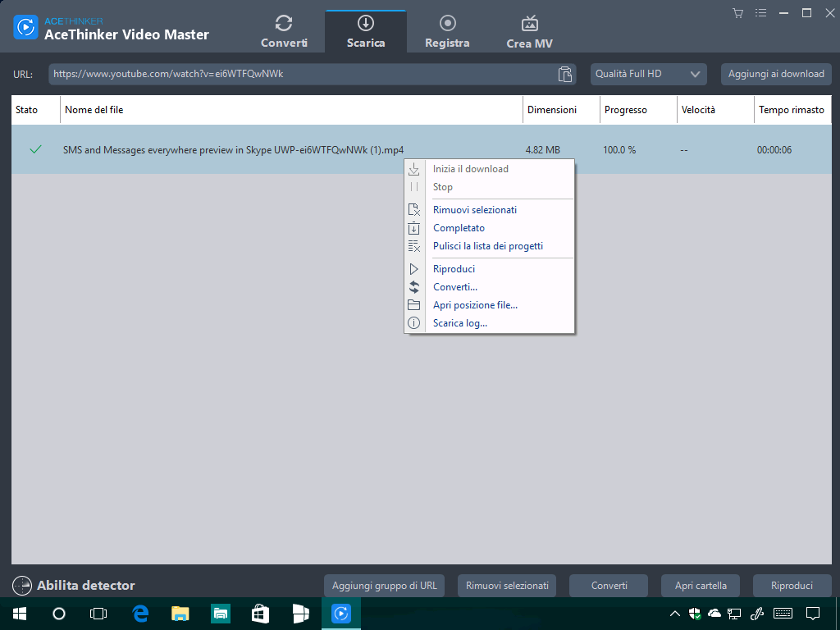Select the SMS and Messages mp4 file name
The width and height of the screenshot is (840, 630).
233,150
